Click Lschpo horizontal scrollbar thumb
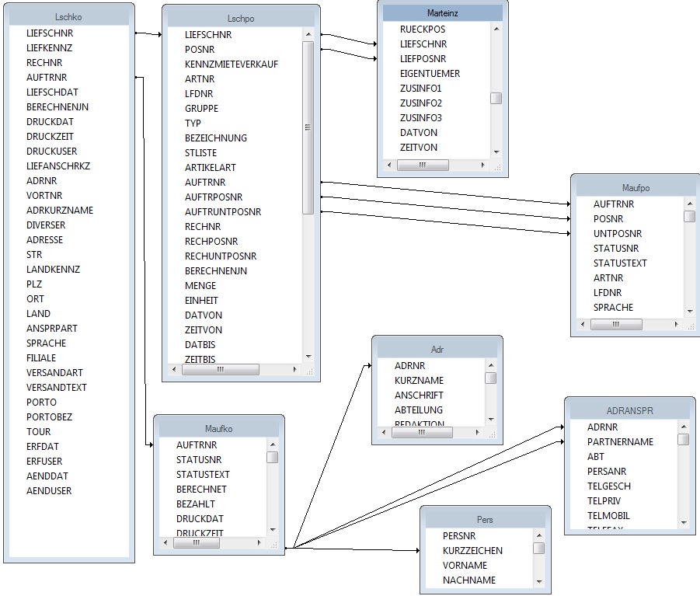Screen dimensions: 700x596 point(221,369)
